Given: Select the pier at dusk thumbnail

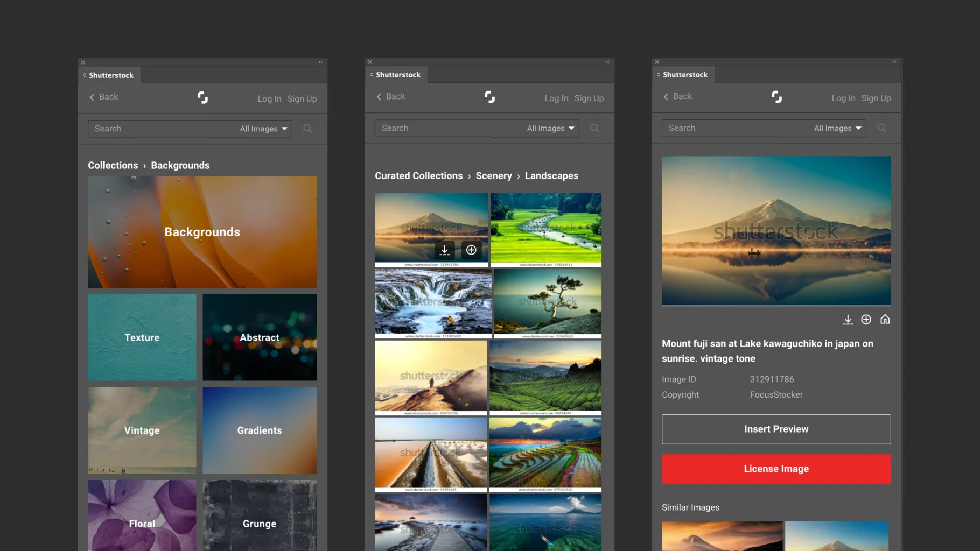Looking at the screenshot, I should [431, 522].
